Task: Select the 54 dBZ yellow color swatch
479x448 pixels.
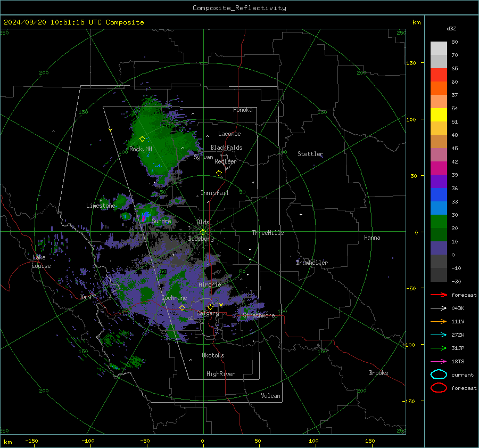Action: (x=439, y=115)
